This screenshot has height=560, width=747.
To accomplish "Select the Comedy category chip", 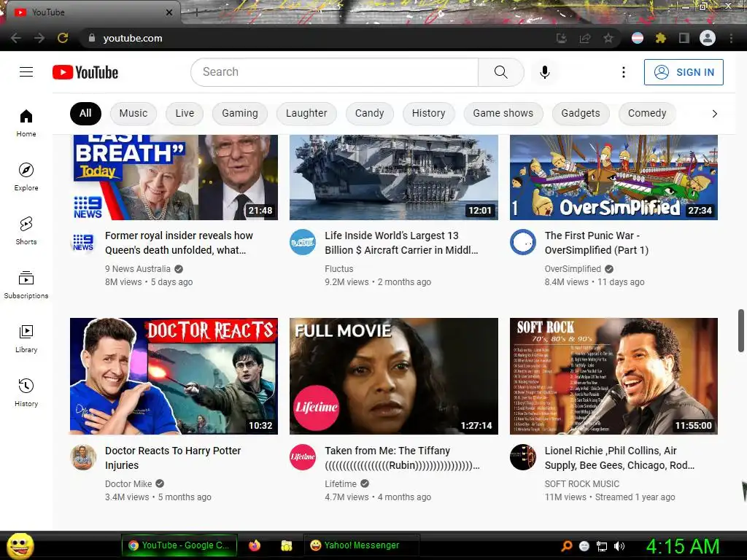I will coord(647,113).
